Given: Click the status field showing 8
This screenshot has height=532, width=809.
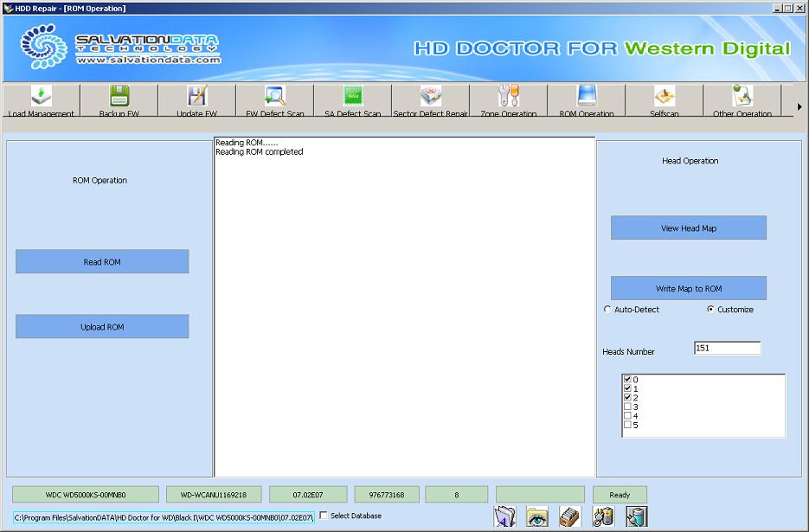Looking at the screenshot, I should [x=457, y=494].
